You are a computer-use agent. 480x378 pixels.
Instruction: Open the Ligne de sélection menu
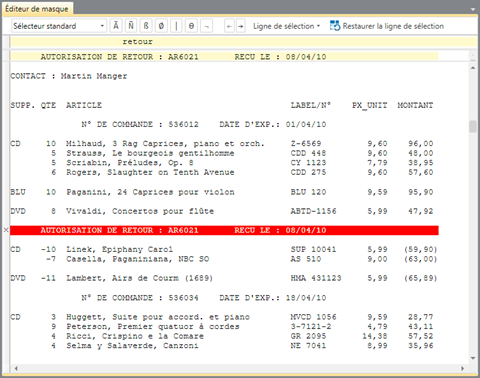click(x=286, y=26)
